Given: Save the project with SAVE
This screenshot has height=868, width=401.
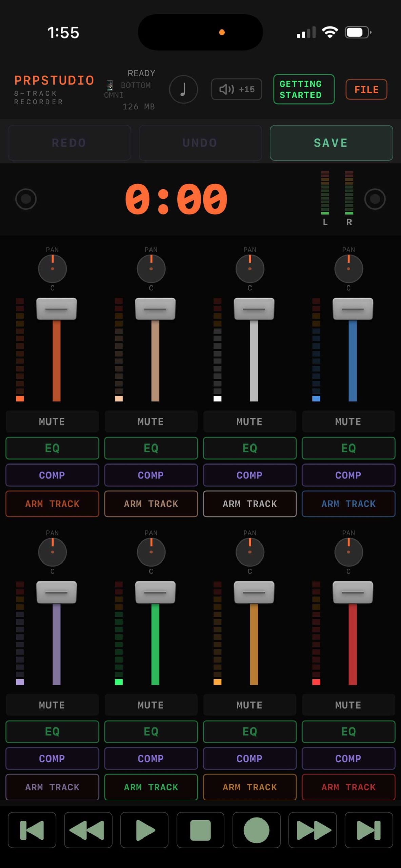Looking at the screenshot, I should pos(331,143).
